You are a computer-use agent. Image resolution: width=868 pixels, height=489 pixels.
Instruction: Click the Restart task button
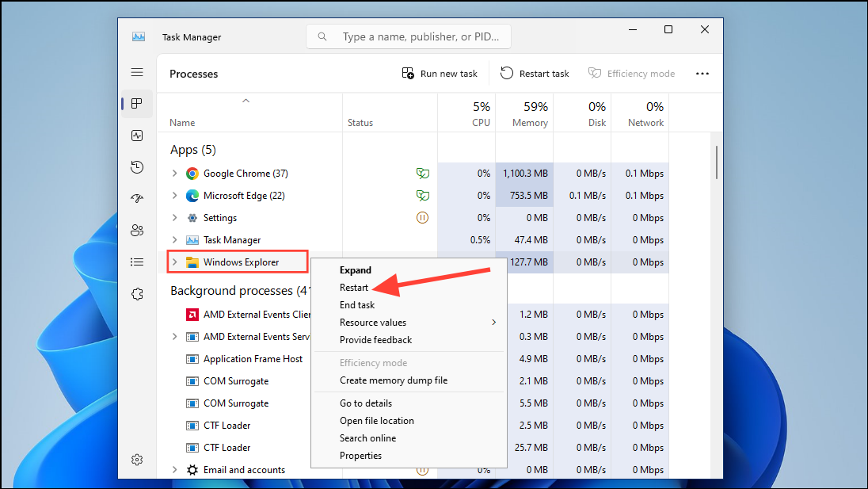[x=535, y=73]
